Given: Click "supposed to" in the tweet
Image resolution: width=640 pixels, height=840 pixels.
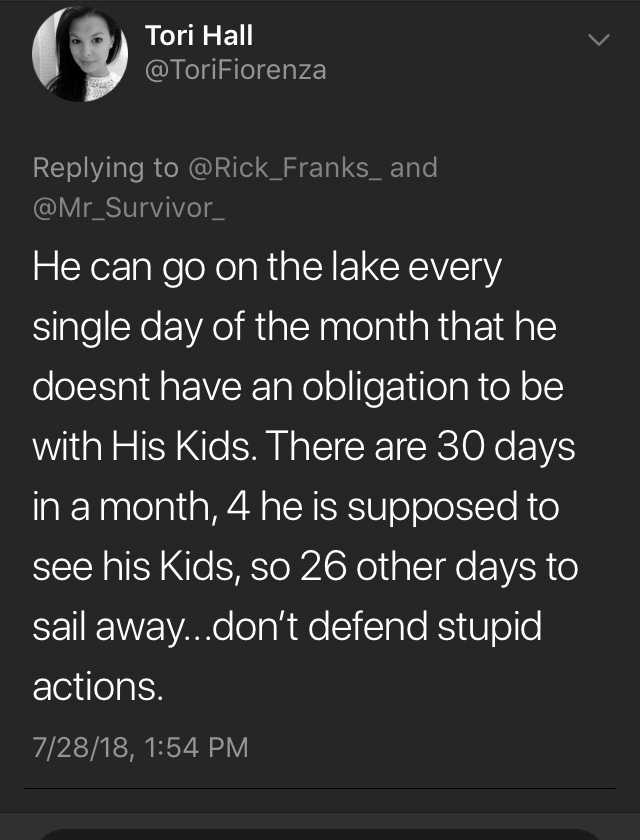Looking at the screenshot, I should (453, 507).
